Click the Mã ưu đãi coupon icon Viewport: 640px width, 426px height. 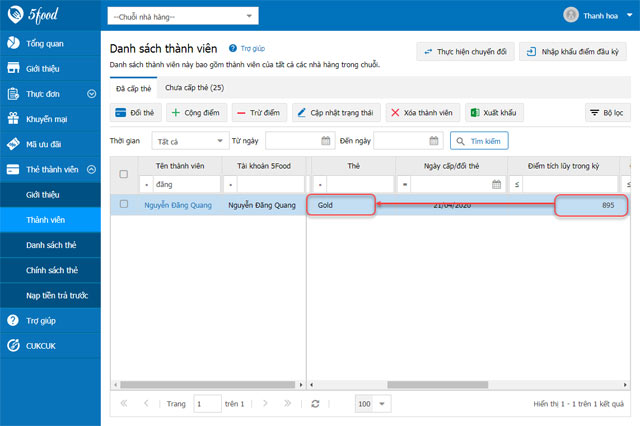coord(14,145)
